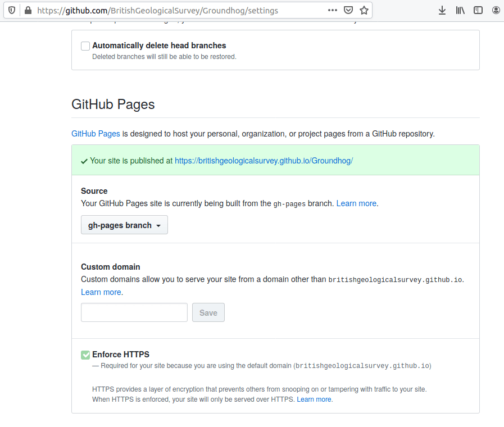This screenshot has height=427, width=504.
Task: Click the tracking protection shield icon
Action: pyautogui.click(x=12, y=10)
